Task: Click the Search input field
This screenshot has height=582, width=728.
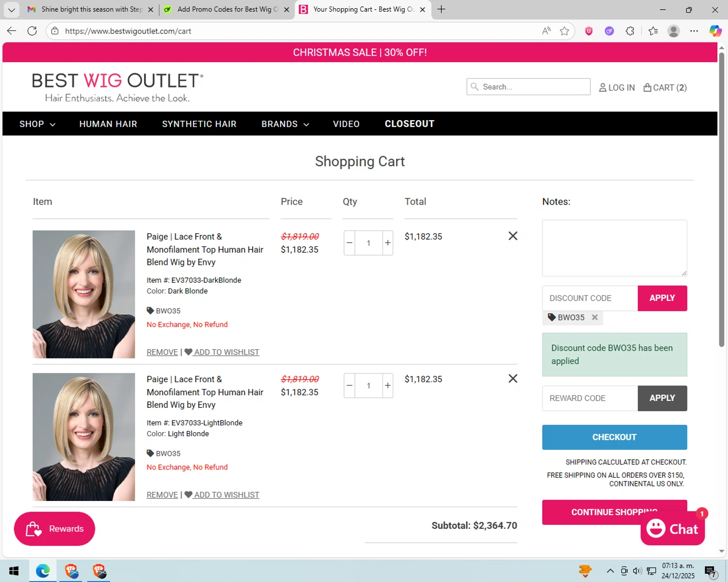Action: pos(529,87)
